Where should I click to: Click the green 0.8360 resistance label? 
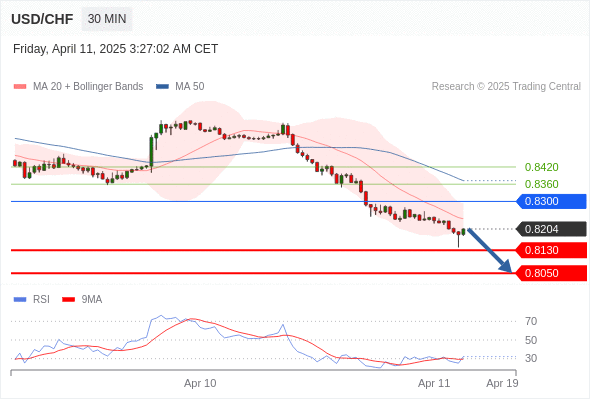tap(541, 184)
